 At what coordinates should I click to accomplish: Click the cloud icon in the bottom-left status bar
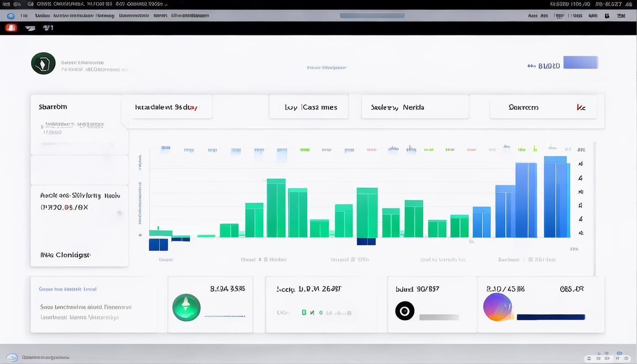click(x=13, y=357)
